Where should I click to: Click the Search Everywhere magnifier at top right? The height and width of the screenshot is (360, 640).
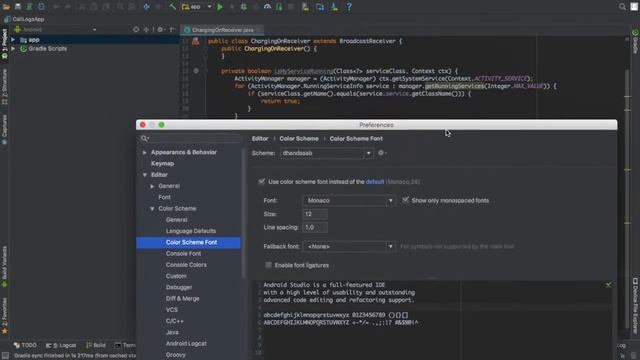(622, 7)
